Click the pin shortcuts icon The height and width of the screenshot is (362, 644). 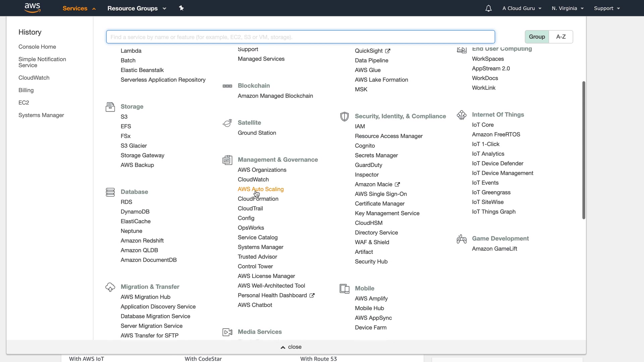click(181, 8)
